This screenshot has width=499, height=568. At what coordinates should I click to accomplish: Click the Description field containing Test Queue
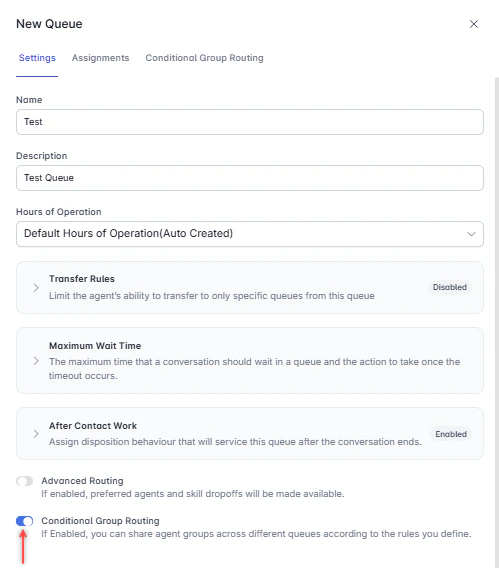tap(250, 178)
